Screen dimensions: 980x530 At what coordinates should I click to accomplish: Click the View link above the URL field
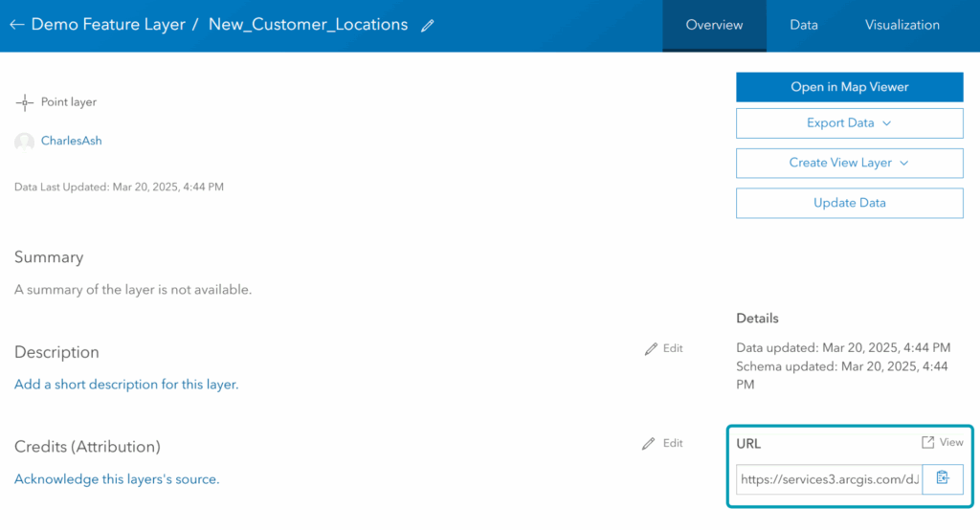pos(951,443)
